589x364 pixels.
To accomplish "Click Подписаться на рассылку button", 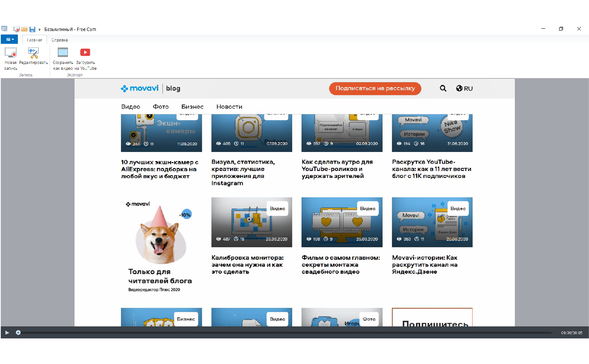I will pos(375,88).
